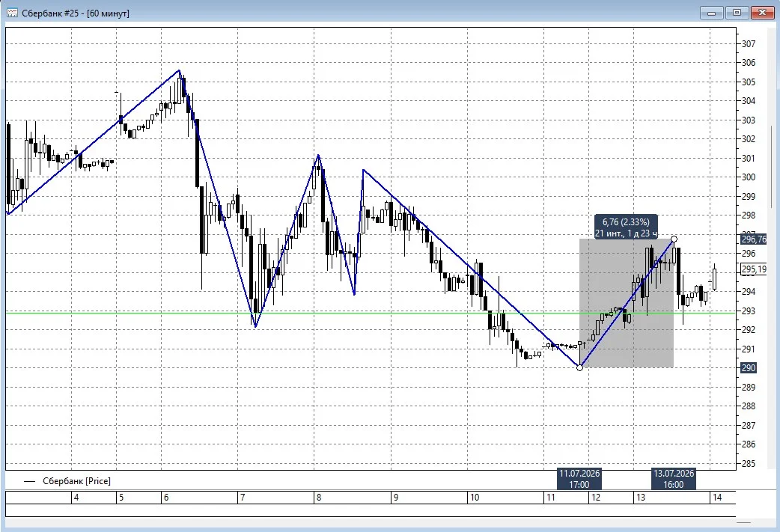Click day 6 on the time axis
Viewport: 780px width, 532px height.
166,497
